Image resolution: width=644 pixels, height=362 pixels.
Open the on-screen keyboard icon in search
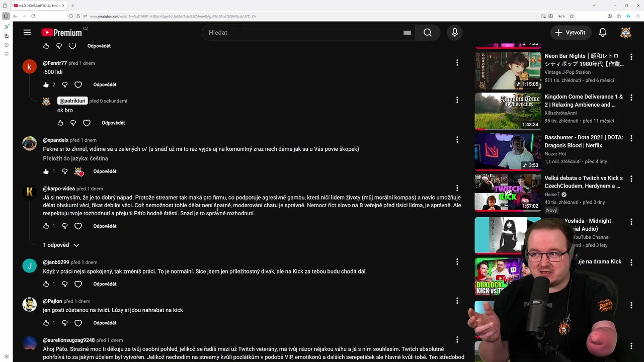pyautogui.click(x=407, y=33)
